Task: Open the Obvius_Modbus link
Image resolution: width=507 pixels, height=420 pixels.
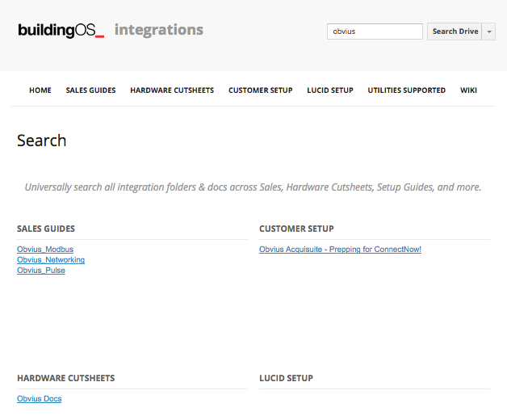Action: pyautogui.click(x=45, y=249)
